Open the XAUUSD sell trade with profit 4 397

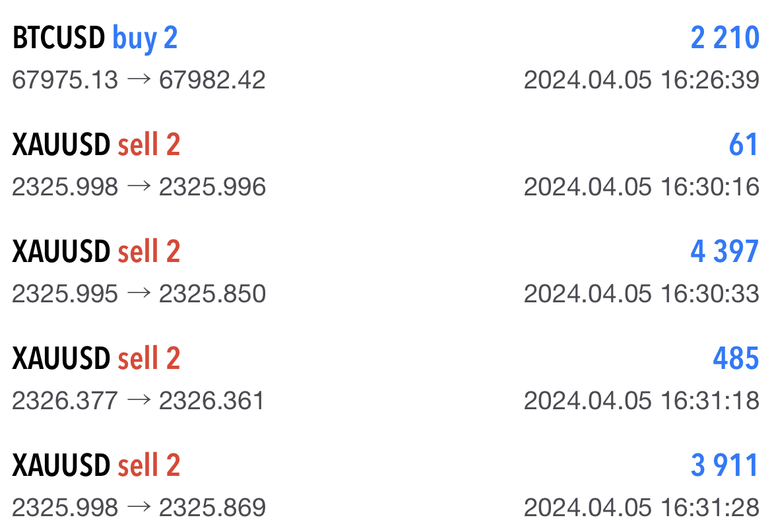96,252
